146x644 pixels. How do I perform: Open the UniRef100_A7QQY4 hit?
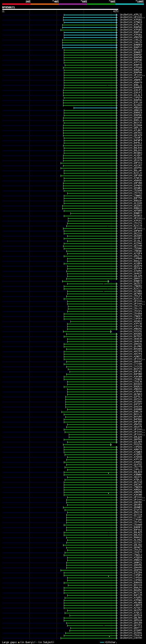131,557
